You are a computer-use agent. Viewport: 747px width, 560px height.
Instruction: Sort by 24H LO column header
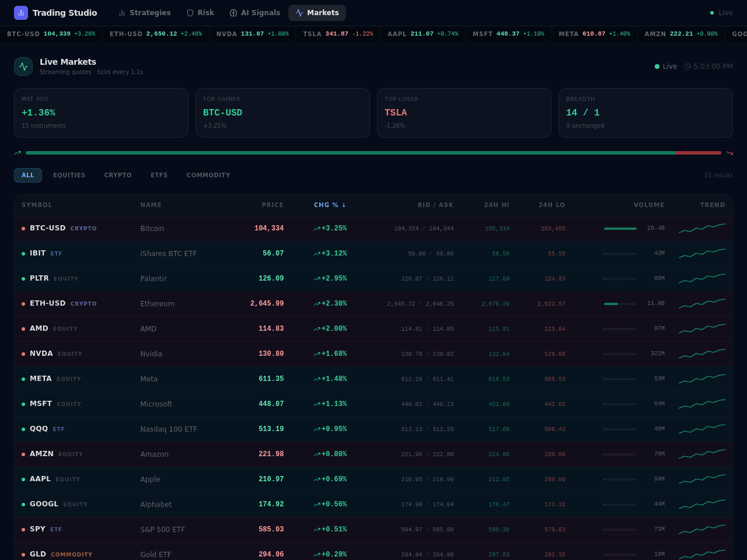click(551, 205)
